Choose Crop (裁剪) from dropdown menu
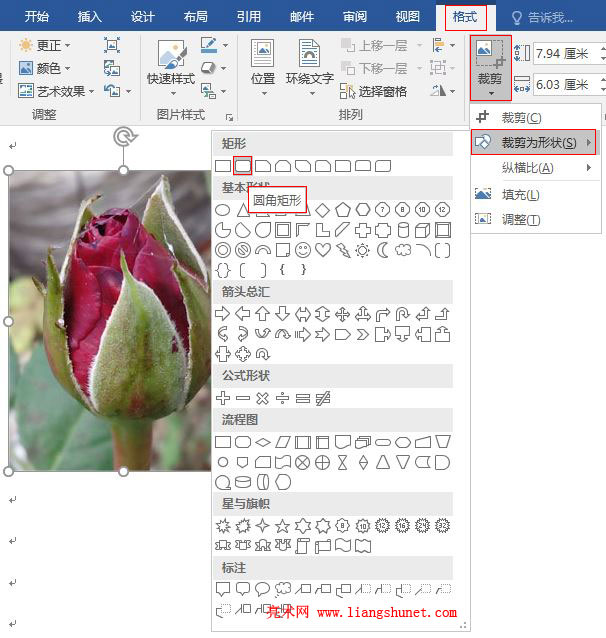 click(535, 118)
